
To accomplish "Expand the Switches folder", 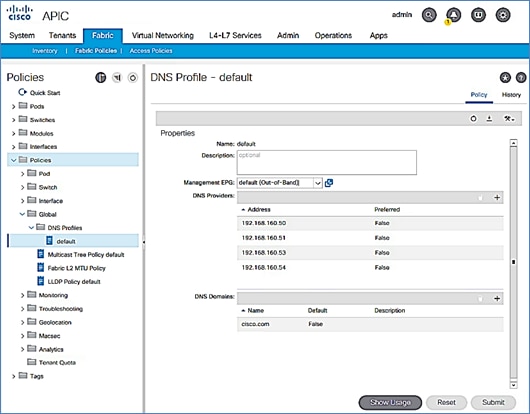I will (x=14, y=120).
